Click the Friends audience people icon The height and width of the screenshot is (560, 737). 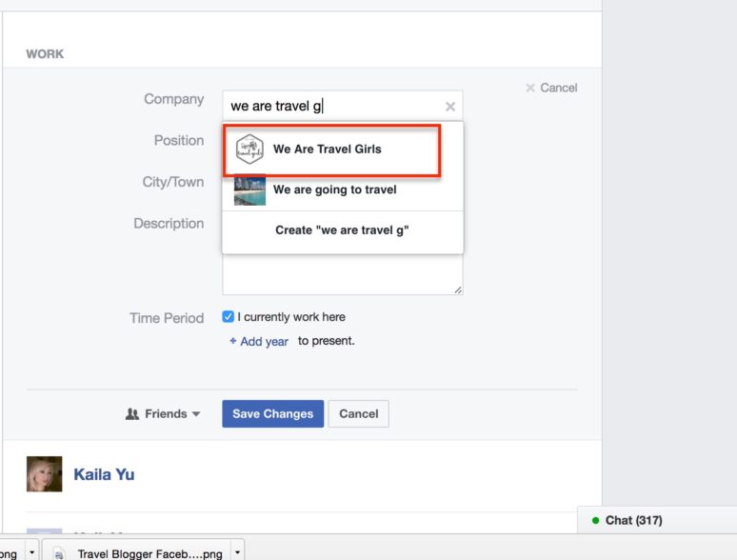[x=132, y=413]
